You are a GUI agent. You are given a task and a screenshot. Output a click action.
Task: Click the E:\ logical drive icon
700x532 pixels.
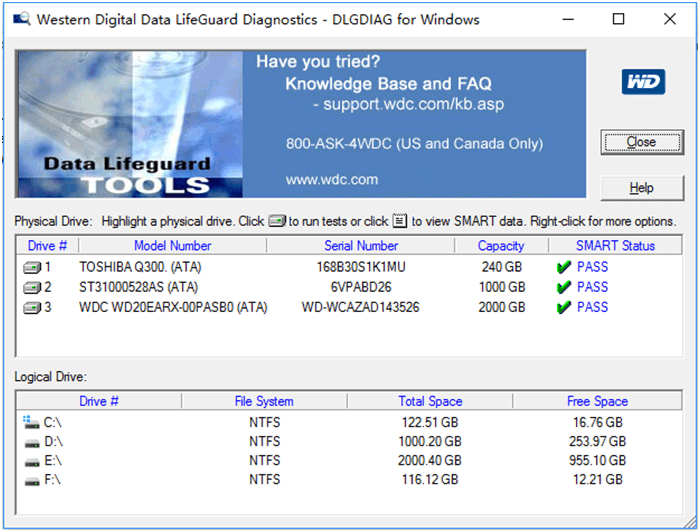click(30, 460)
